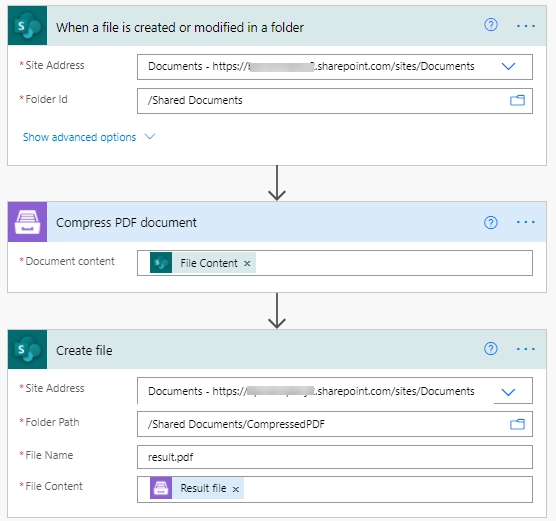The height and width of the screenshot is (521, 556).
Task: Open the ellipsis menu for Compress PDF document
Action: pos(526,222)
